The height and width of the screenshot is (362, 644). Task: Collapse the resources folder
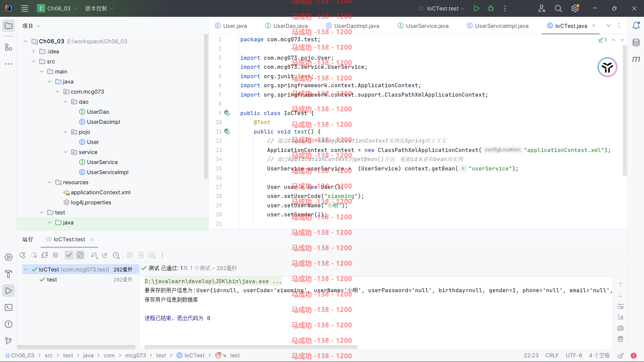(50, 182)
